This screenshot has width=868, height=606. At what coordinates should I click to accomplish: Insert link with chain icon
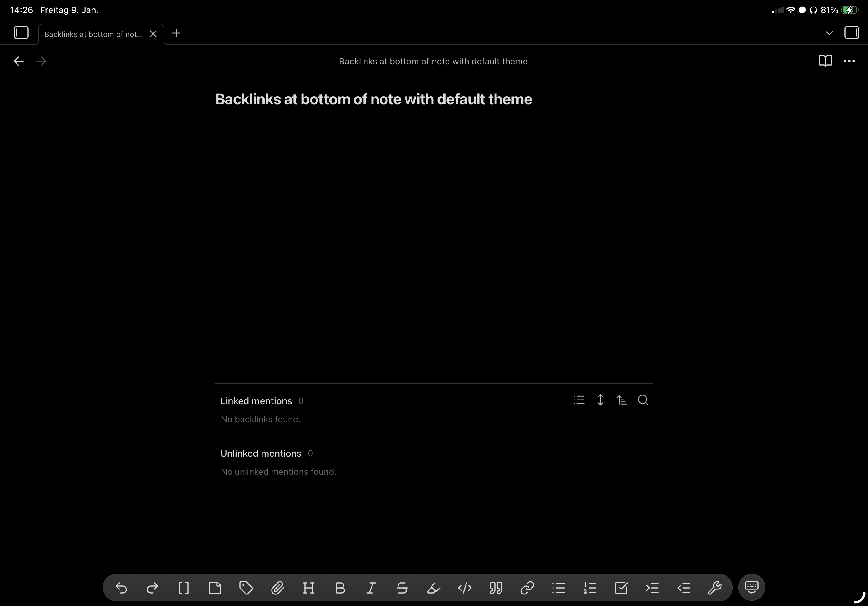click(527, 588)
